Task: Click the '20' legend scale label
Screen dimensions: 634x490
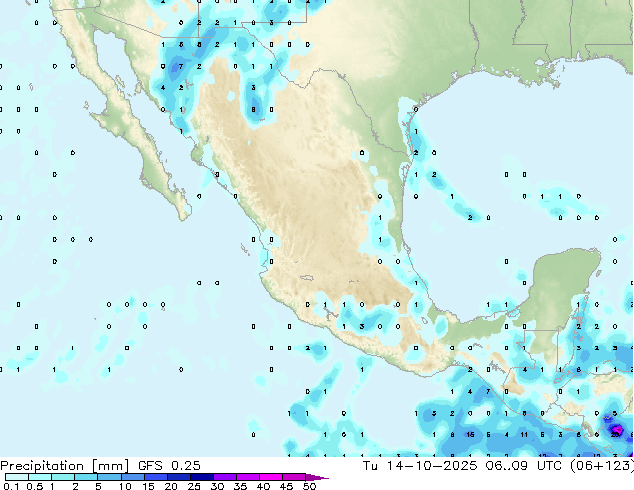Action: (171, 486)
